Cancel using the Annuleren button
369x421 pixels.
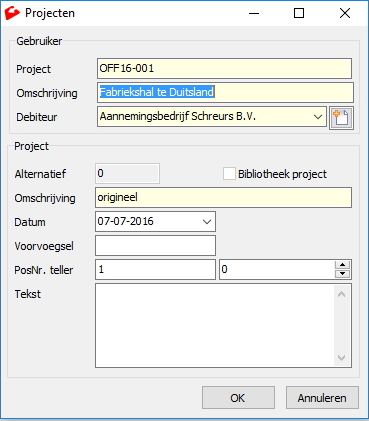(322, 398)
